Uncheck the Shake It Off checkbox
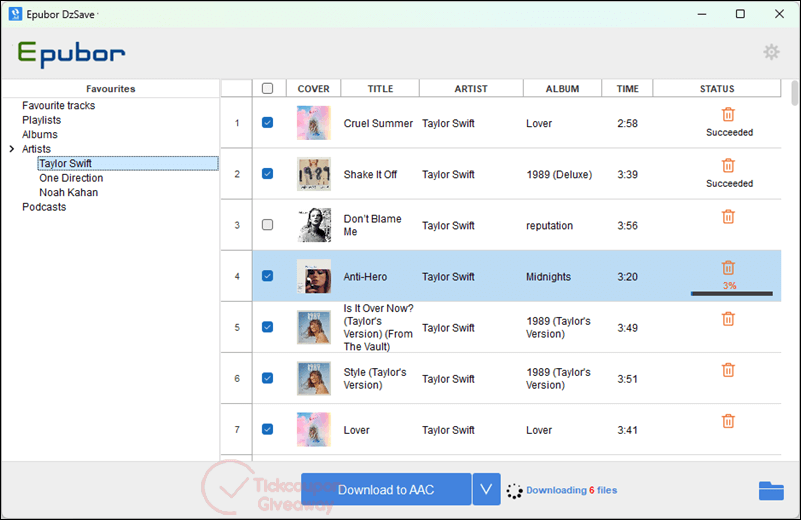The height and width of the screenshot is (520, 801). pyautogui.click(x=267, y=174)
